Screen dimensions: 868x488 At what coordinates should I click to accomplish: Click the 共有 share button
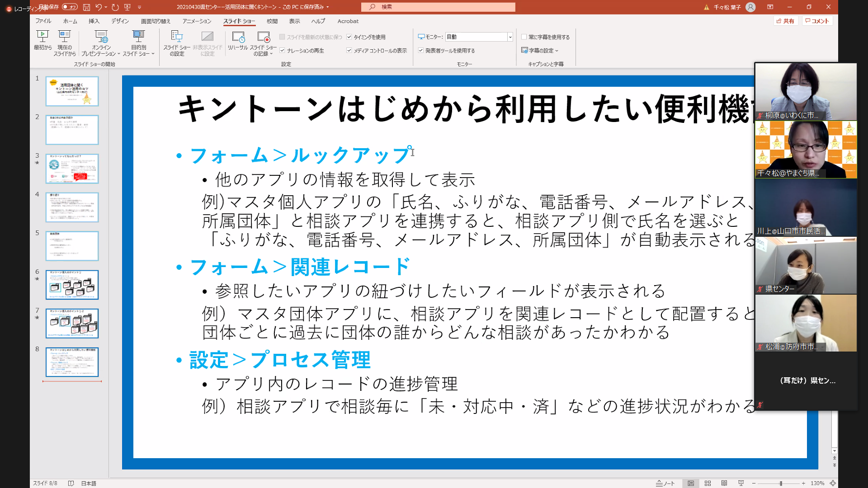click(x=786, y=21)
